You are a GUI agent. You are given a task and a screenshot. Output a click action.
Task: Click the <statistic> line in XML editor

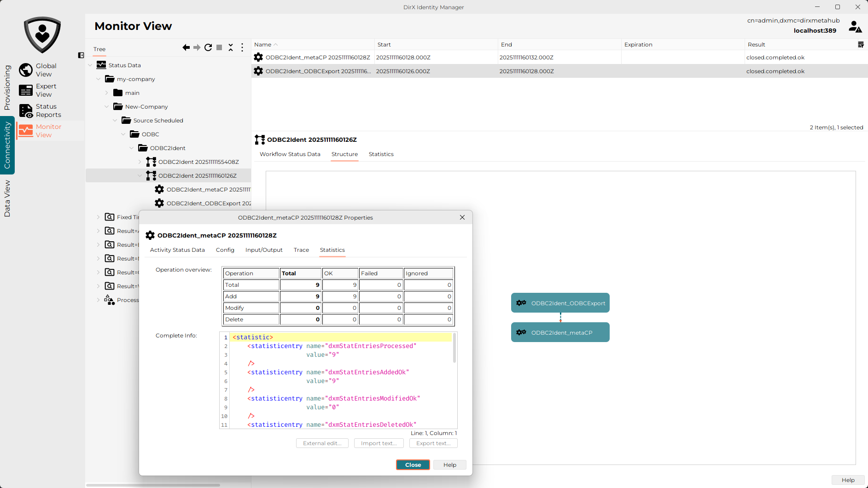pos(341,337)
